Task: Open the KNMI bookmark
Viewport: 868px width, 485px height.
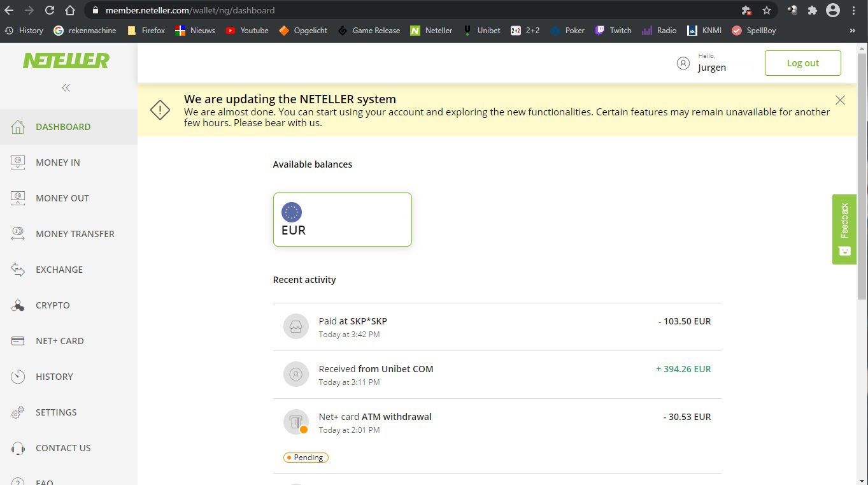Action: pyautogui.click(x=704, y=31)
